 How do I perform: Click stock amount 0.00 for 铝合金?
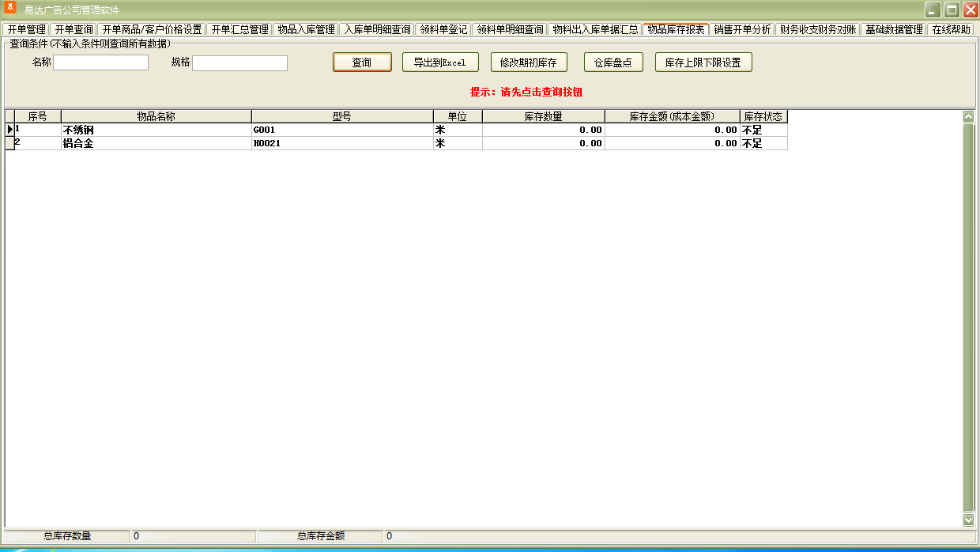coord(673,143)
